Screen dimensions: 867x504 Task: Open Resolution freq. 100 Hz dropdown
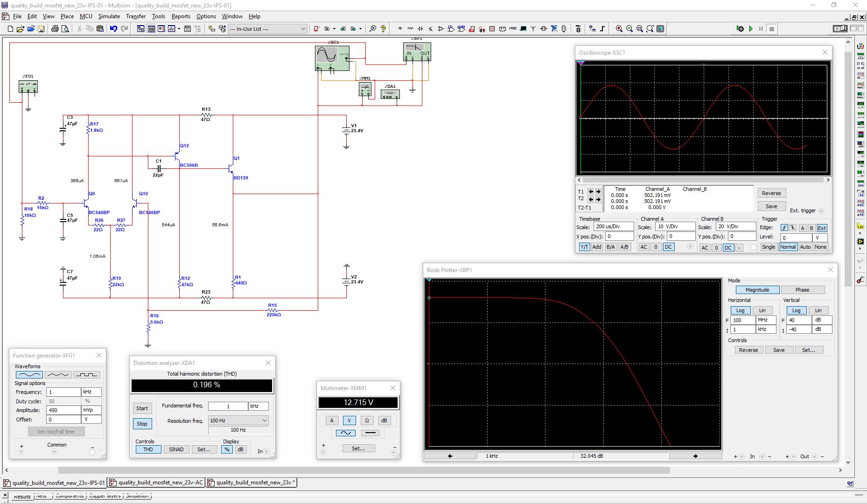[x=238, y=420]
